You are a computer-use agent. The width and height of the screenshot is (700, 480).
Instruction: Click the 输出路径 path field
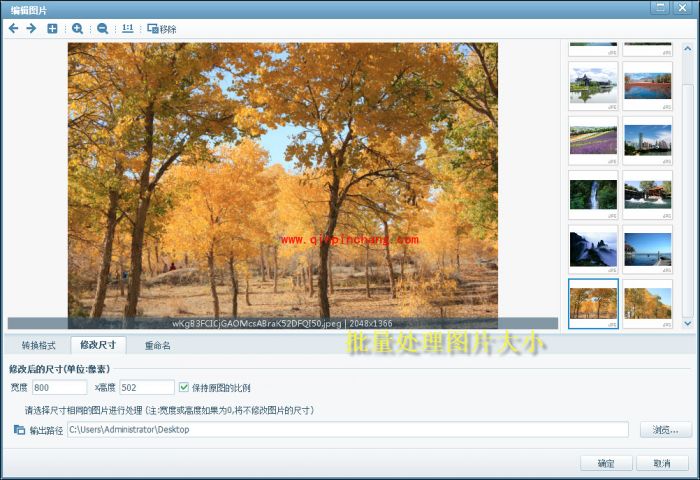pyautogui.click(x=348, y=430)
